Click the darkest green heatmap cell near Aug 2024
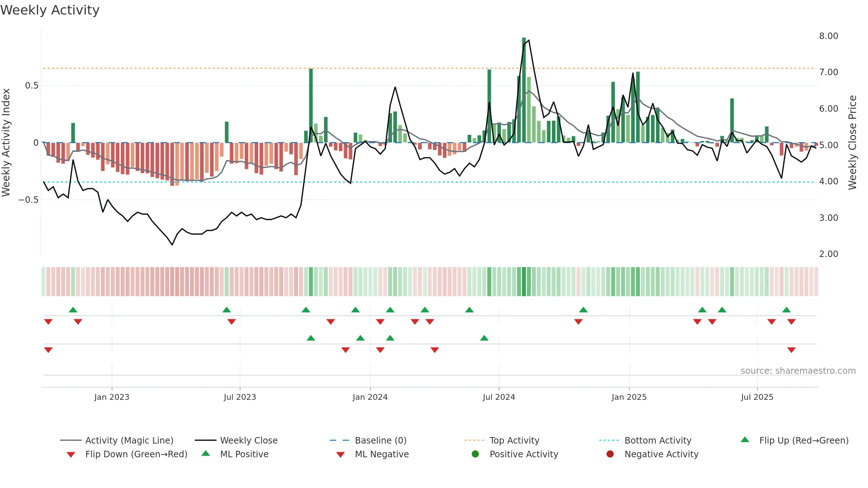The height and width of the screenshot is (488, 868). pyautogui.click(x=524, y=282)
